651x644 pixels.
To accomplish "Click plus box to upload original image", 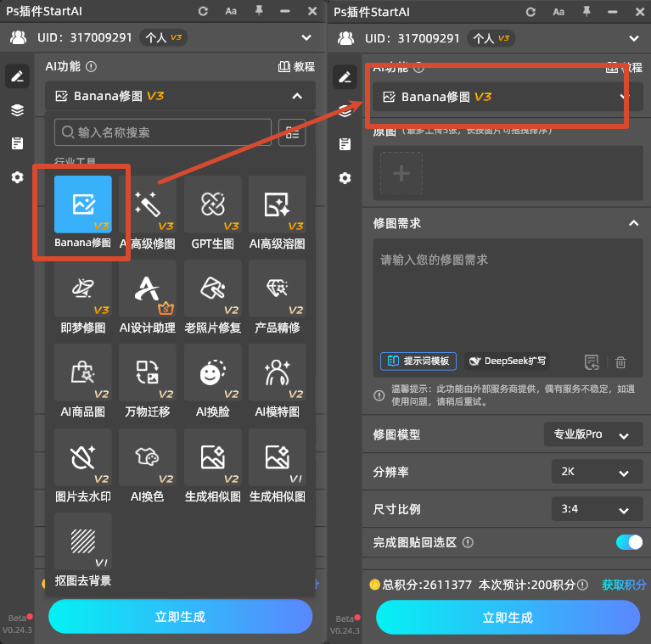I will coord(401,173).
